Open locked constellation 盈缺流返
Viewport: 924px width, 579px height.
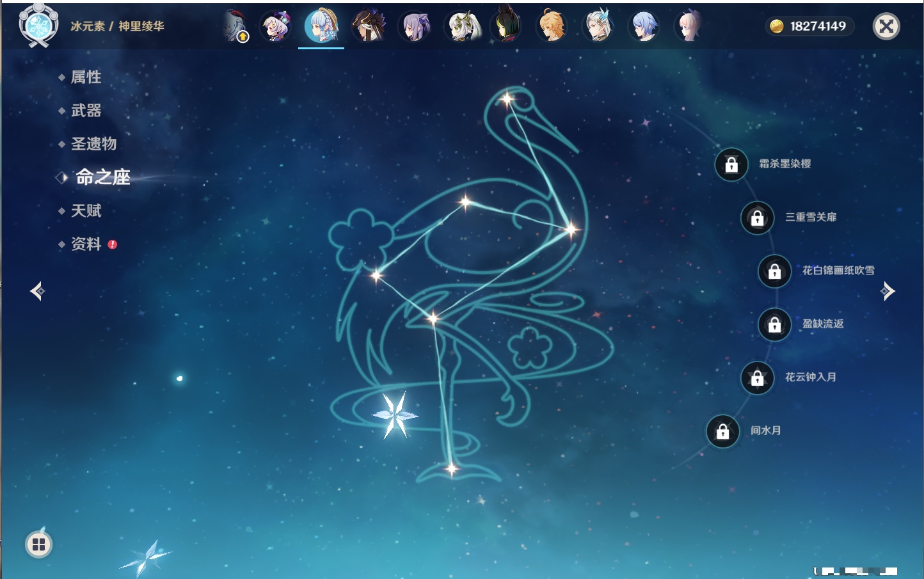click(x=775, y=324)
